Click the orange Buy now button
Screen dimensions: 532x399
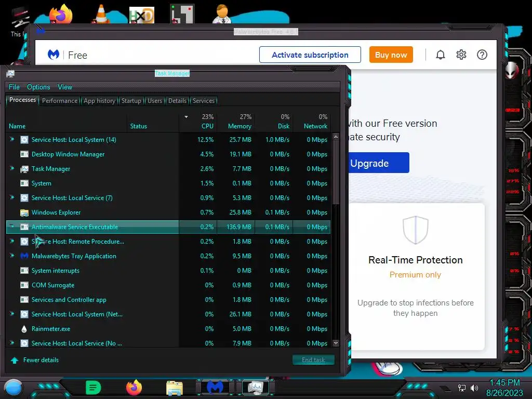(391, 55)
